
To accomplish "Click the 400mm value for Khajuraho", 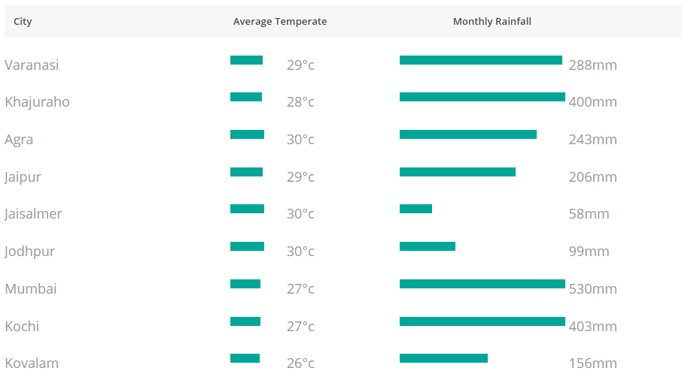I will click(593, 102).
